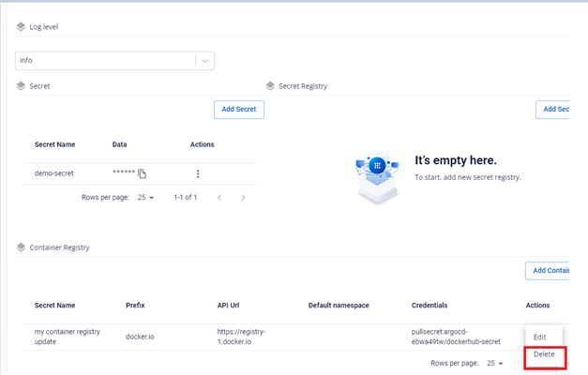The image size is (588, 375).
Task: Expand Container Registry rows per page dropdown
Action: pyautogui.click(x=495, y=362)
